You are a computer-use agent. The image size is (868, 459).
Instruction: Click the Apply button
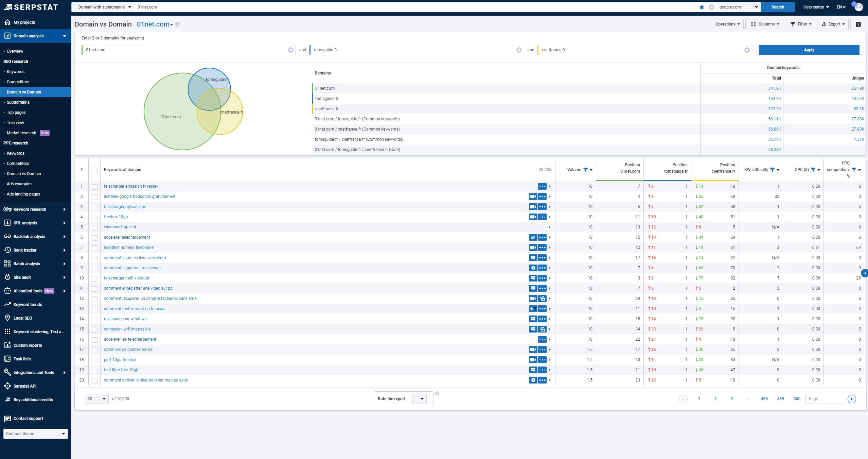809,50
